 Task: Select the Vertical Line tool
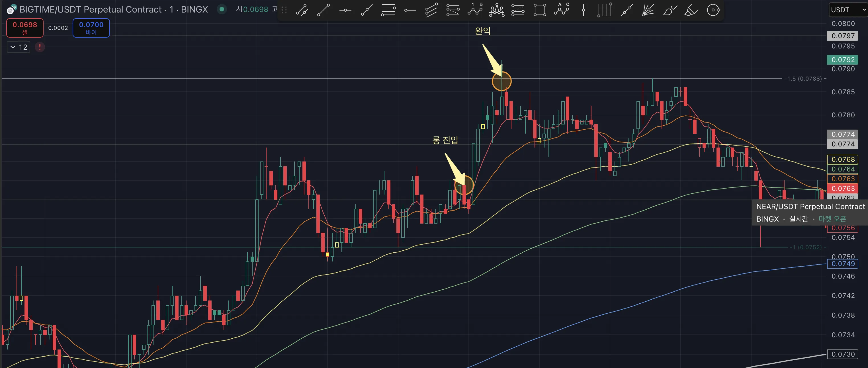coord(583,10)
